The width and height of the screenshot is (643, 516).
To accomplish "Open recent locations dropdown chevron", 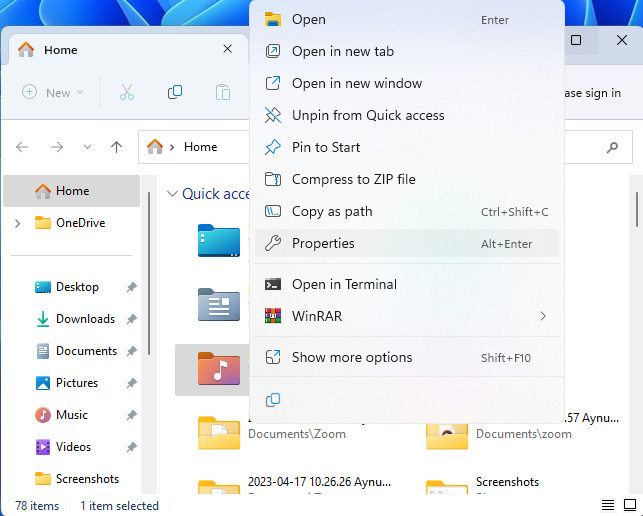I will click(87, 147).
